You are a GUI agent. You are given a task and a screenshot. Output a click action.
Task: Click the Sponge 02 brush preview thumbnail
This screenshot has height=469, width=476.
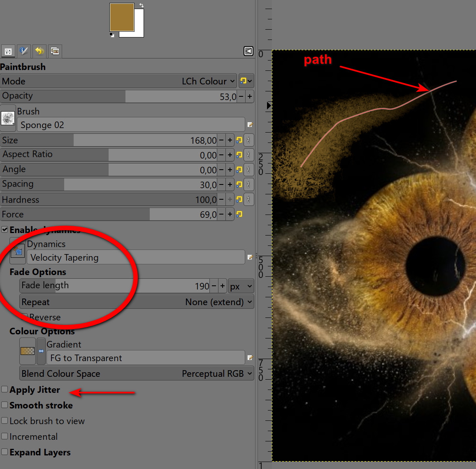(8, 119)
